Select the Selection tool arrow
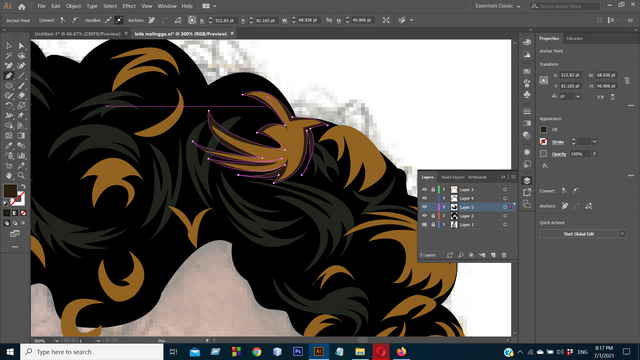 coord(9,46)
